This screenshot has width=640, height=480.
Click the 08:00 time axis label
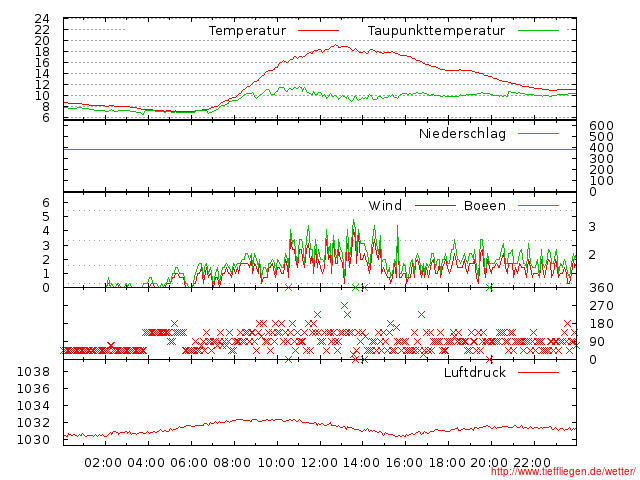click(x=232, y=463)
